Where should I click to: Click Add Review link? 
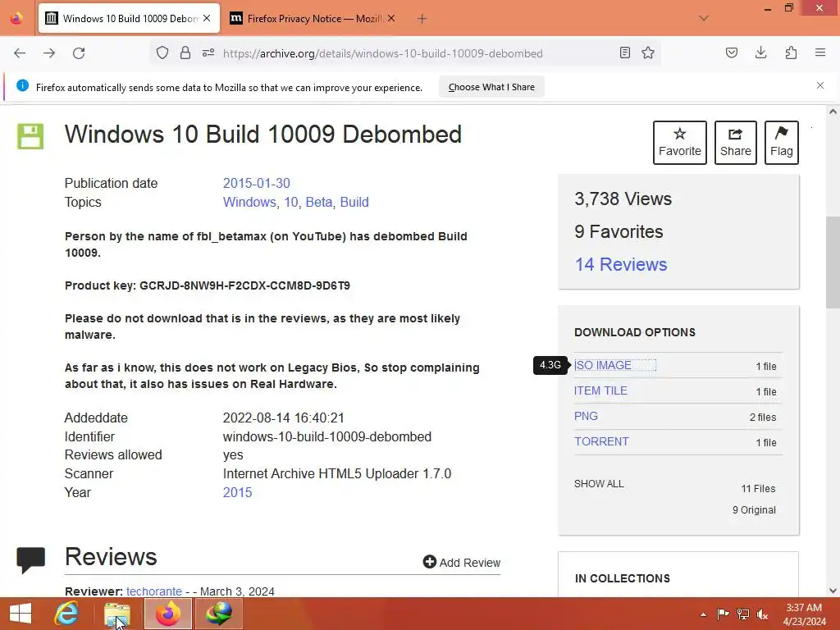pos(462,563)
